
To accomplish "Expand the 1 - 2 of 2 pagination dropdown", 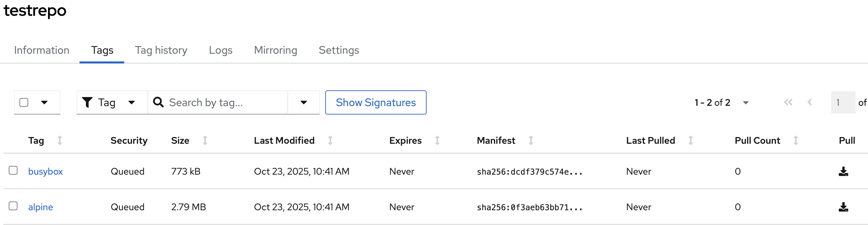I will (746, 102).
